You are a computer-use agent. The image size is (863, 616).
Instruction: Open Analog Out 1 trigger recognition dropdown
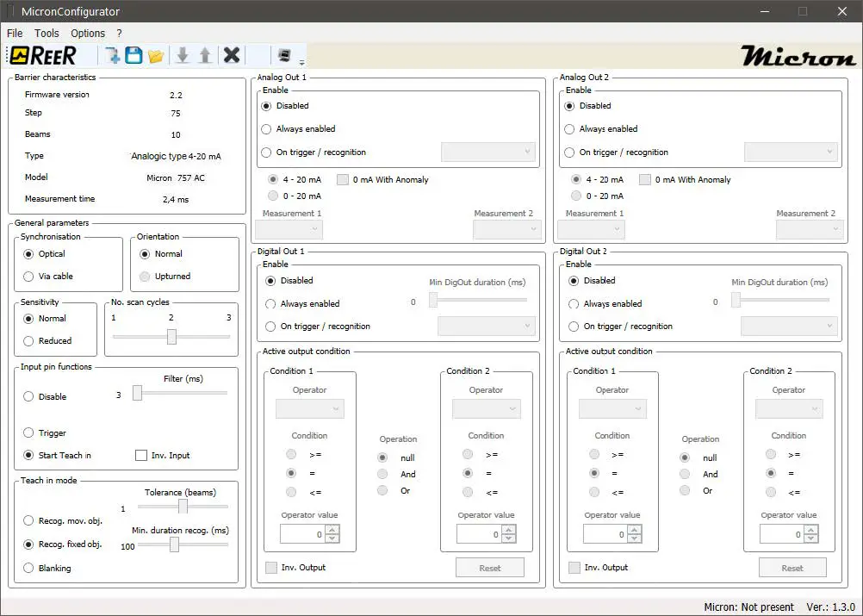(488, 152)
